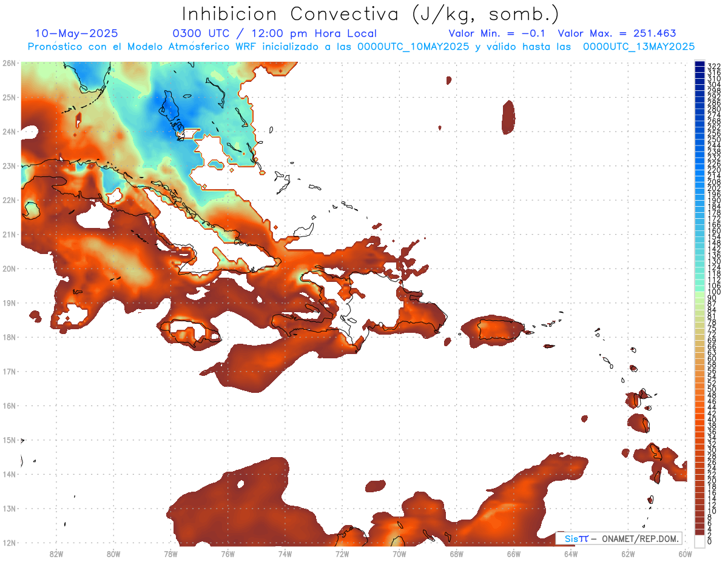
Task: Click the colorbar value label "322"
Action: 714,66
